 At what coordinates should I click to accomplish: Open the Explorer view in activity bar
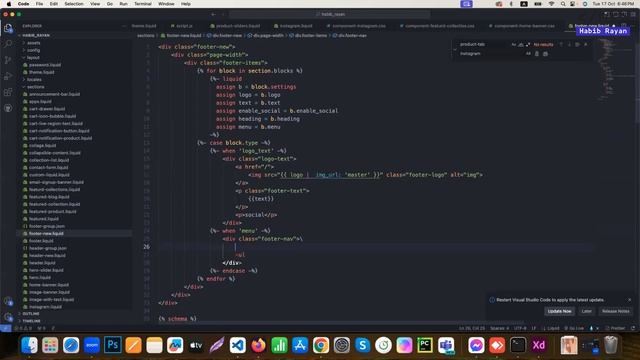tap(8, 28)
